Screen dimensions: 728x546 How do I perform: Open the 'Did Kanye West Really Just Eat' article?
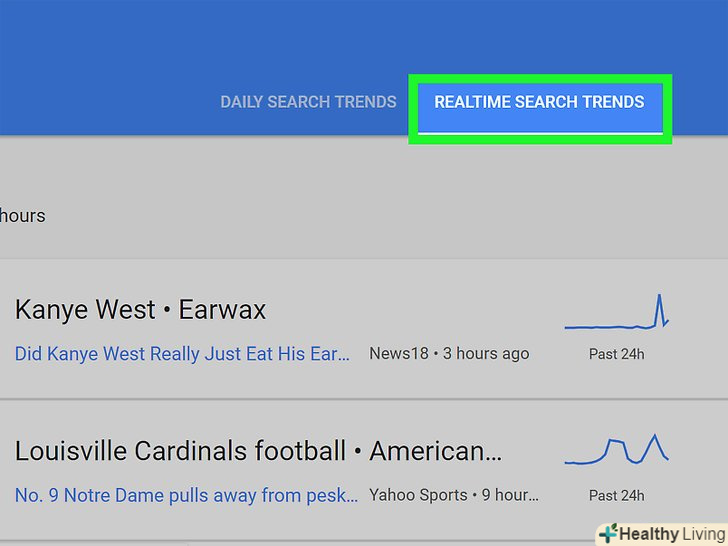(x=183, y=354)
